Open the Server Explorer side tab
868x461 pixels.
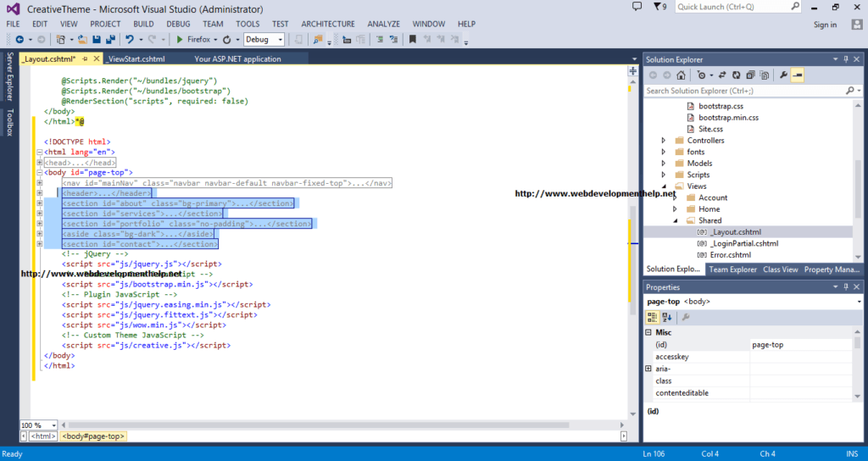(9, 76)
